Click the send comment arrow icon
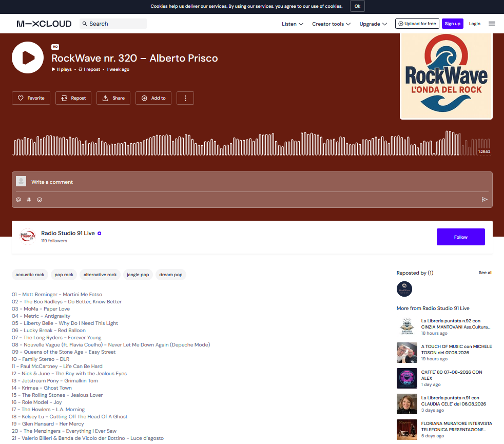The width and height of the screenshot is (504, 444). click(x=484, y=200)
